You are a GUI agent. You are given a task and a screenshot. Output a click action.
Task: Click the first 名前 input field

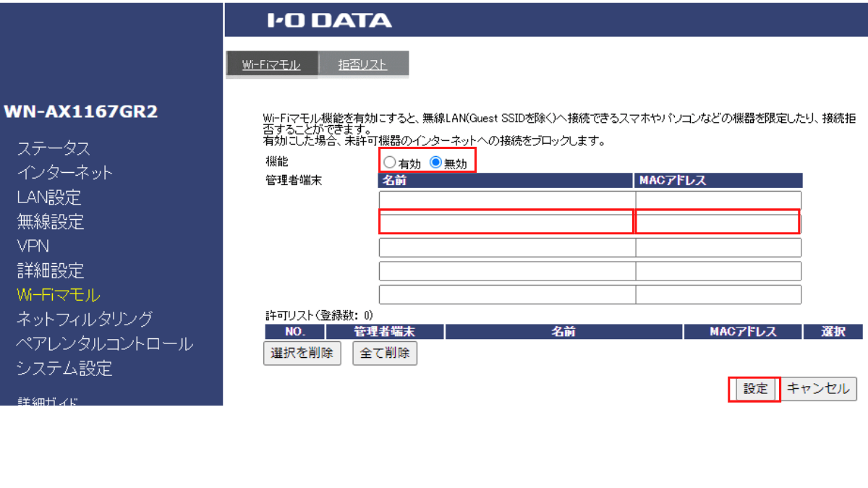[x=506, y=198]
